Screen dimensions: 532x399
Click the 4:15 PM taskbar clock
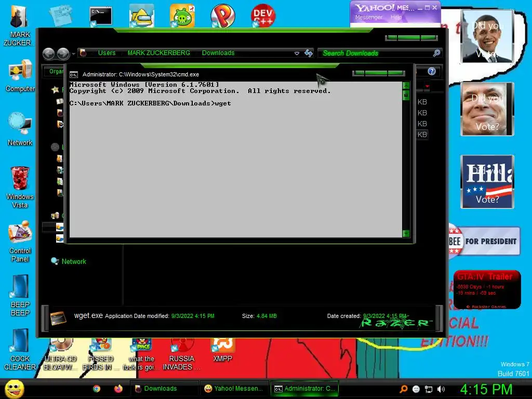(x=486, y=389)
